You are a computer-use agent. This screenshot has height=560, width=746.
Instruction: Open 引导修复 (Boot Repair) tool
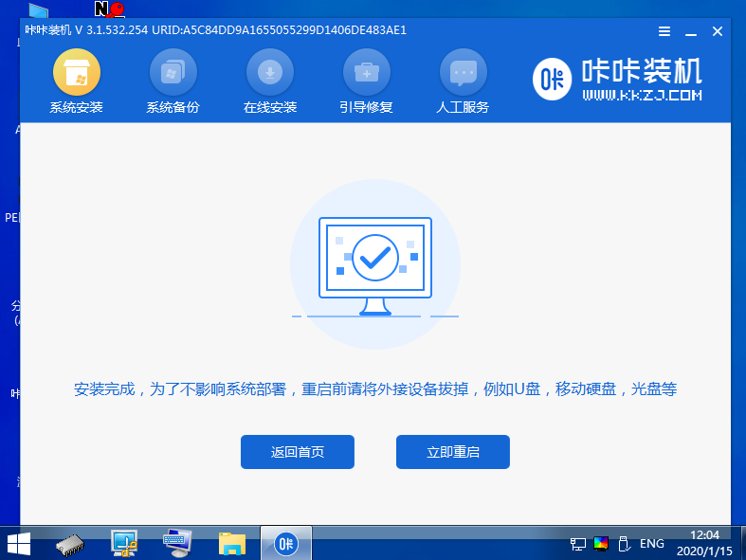pyautogui.click(x=366, y=81)
